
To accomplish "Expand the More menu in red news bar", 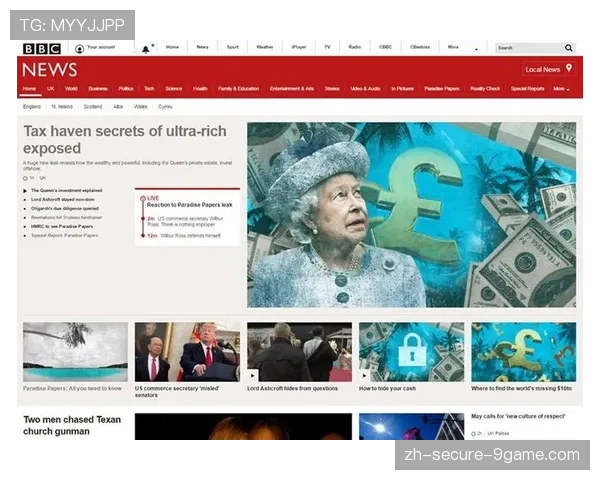I will click(x=561, y=88).
